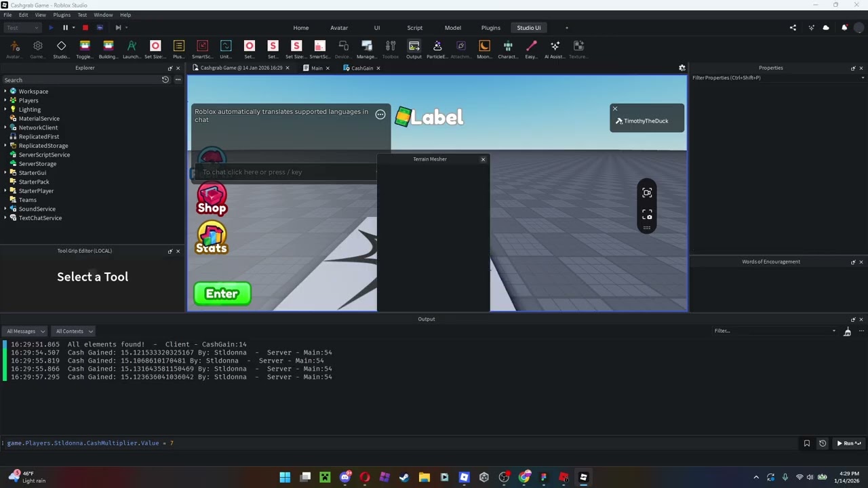Open the Plugins menu in menu bar
Viewport: 868px width, 488px height.
(62, 15)
